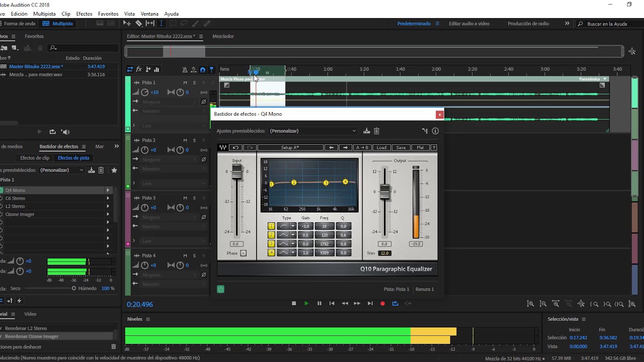Screen dimensions: 644x362
Task: Click the Save button in Q10
Action: (401, 147)
